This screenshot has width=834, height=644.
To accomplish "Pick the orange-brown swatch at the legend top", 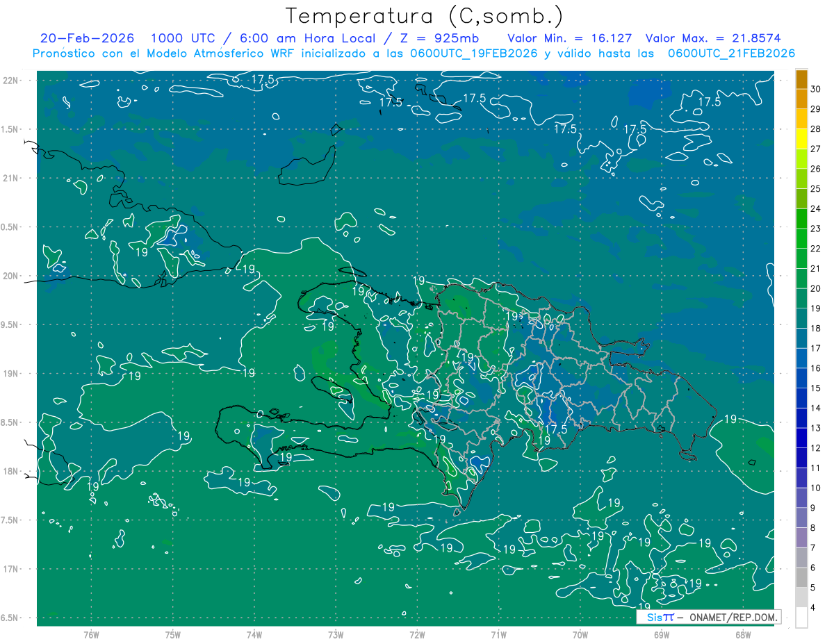I will 801,79.
